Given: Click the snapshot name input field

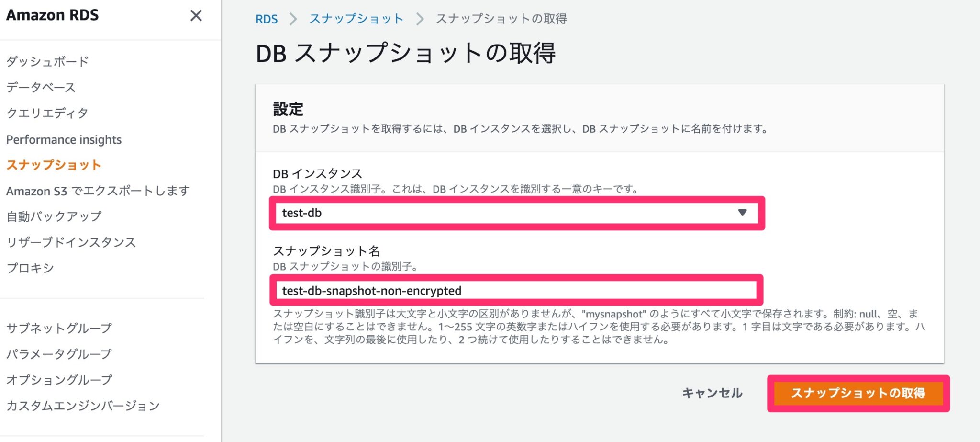Looking at the screenshot, I should pos(516,290).
